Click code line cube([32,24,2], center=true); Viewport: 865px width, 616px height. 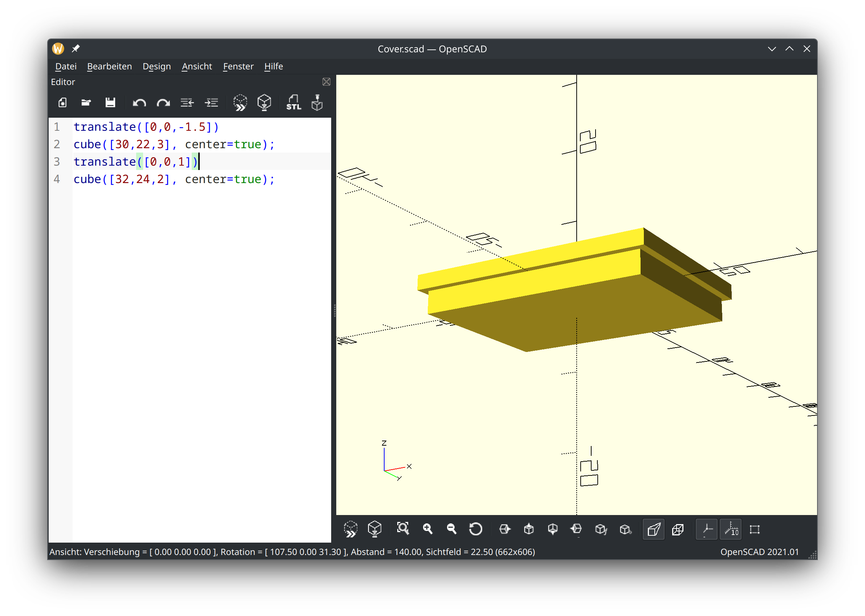pos(174,179)
